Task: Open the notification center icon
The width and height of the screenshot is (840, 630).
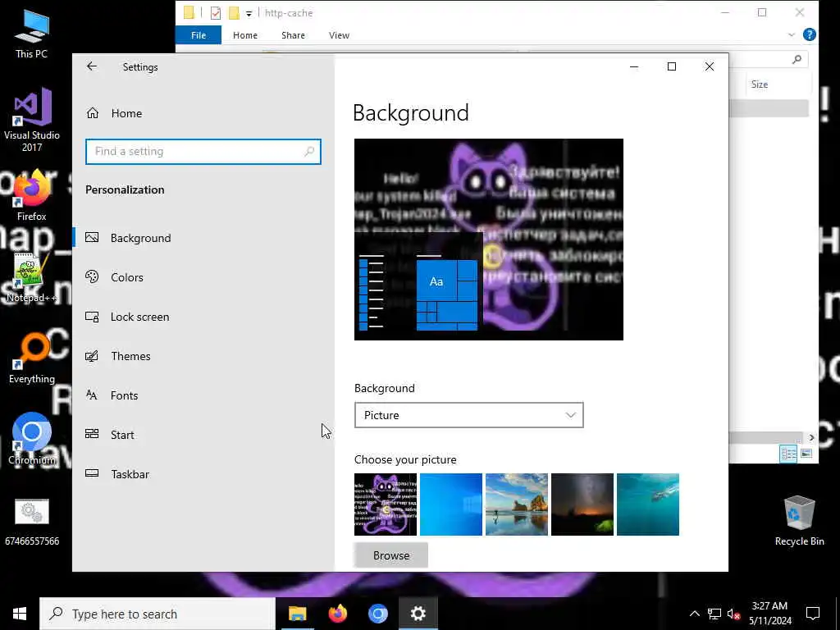Action: tap(813, 614)
